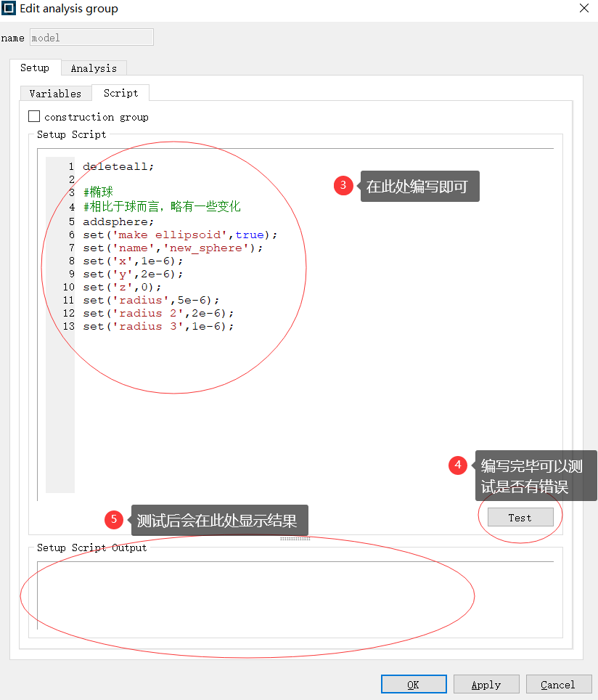
Task: Close the Edit analysis group dialog
Action: click(583, 9)
